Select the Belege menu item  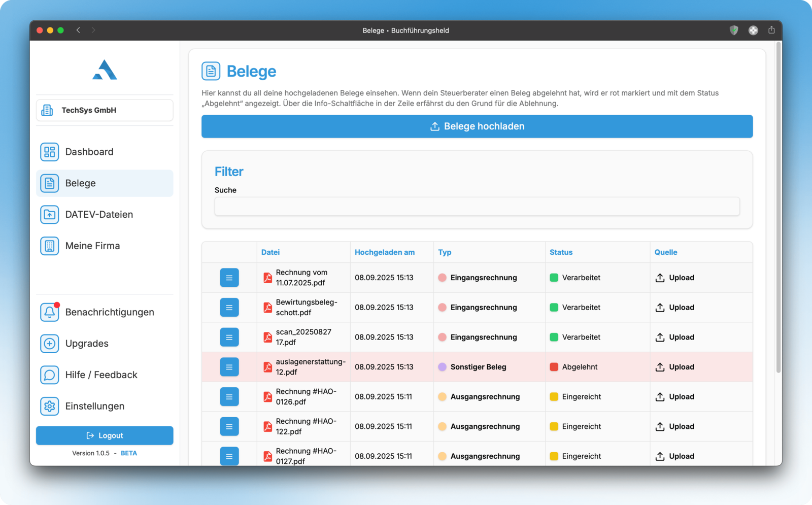[105, 183]
